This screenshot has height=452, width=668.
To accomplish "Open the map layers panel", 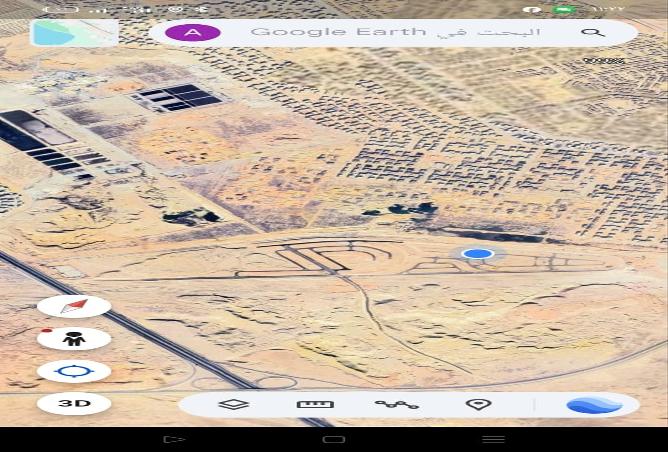I will (x=234, y=404).
